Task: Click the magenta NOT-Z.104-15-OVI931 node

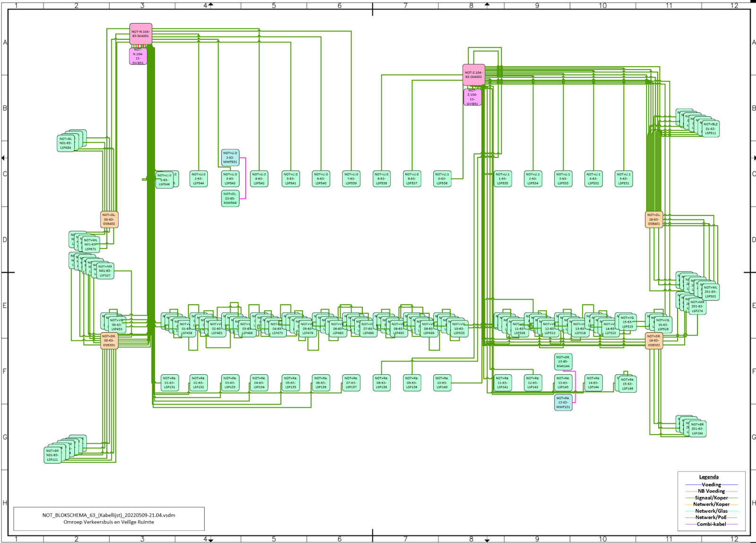Action: point(472,97)
